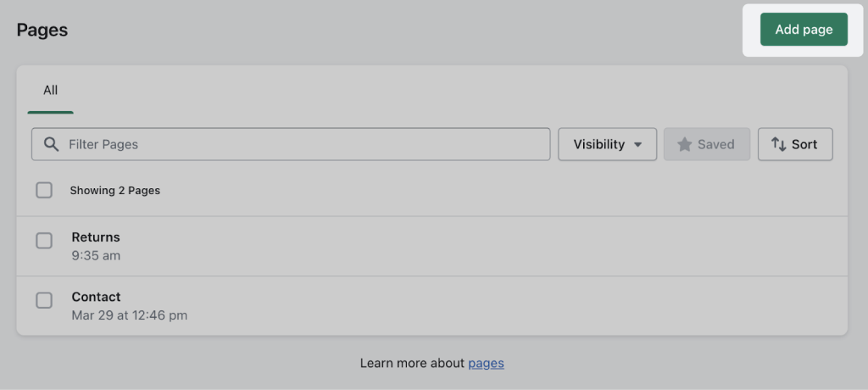Click the magnifier icon in Filter Pages

click(x=52, y=145)
